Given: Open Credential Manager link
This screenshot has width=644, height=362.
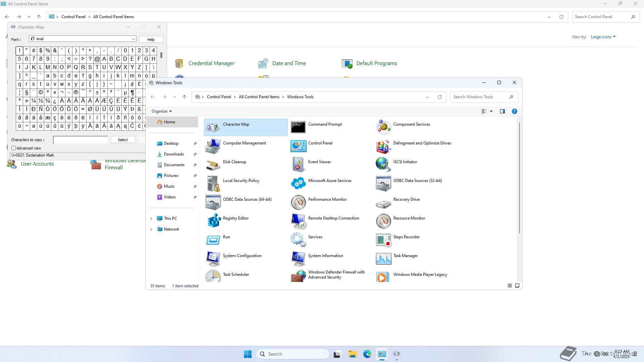Looking at the screenshot, I should [x=211, y=63].
